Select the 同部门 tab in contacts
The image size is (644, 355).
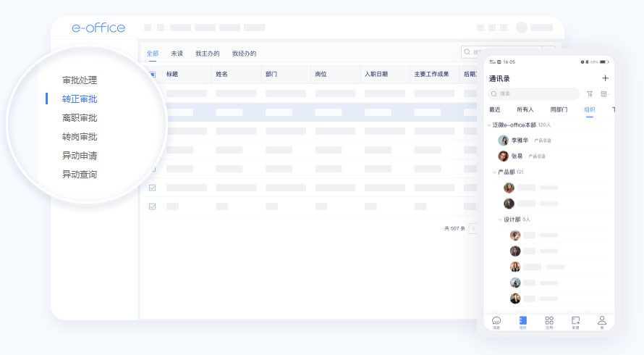[x=559, y=109]
